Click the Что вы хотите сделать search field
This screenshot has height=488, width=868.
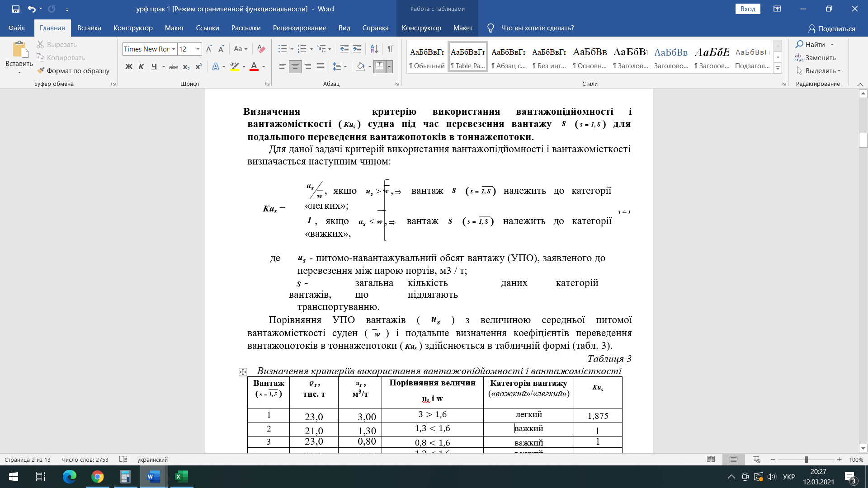point(537,28)
